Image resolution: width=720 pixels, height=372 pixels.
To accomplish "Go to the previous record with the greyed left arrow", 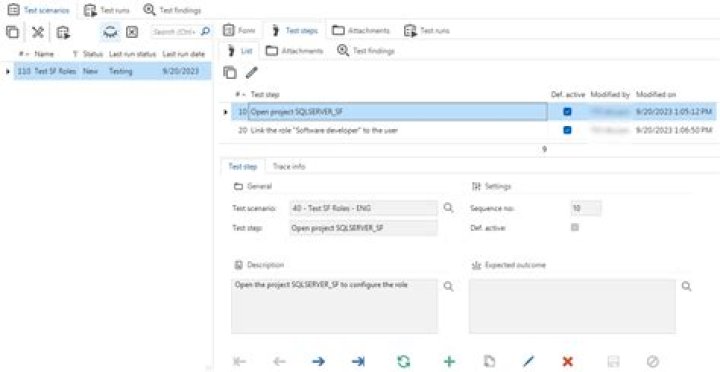I will click(279, 362).
